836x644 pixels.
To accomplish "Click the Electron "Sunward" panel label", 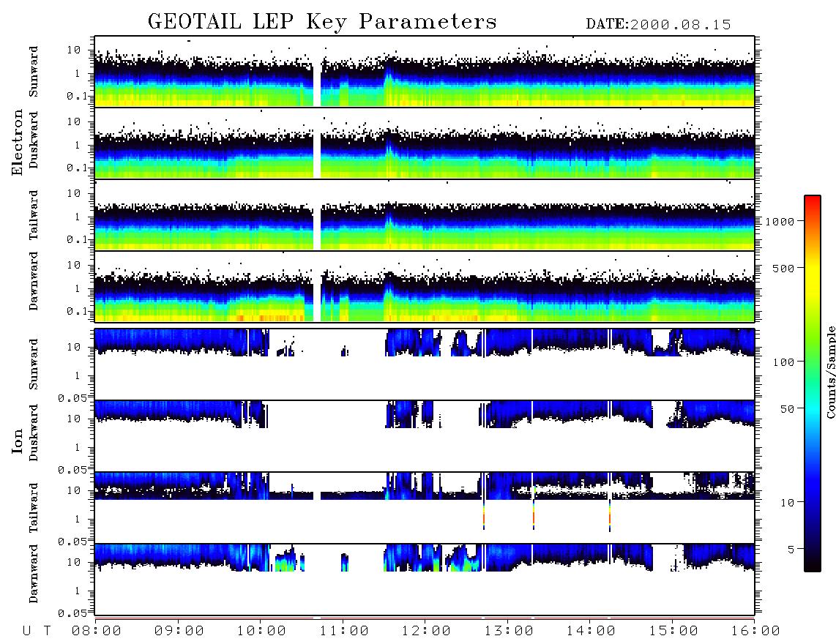I will click(34, 72).
